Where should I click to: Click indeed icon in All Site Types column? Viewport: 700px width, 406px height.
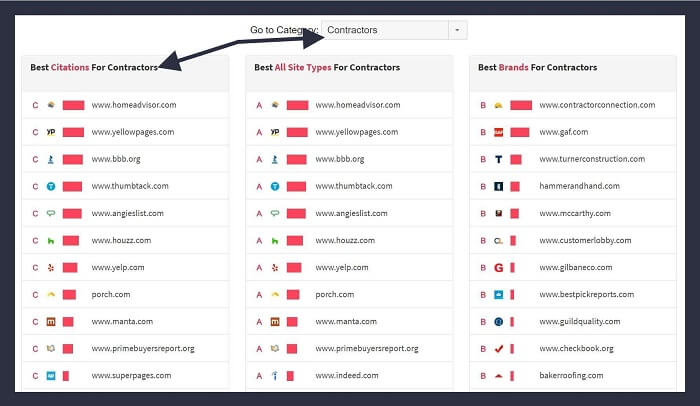275,376
